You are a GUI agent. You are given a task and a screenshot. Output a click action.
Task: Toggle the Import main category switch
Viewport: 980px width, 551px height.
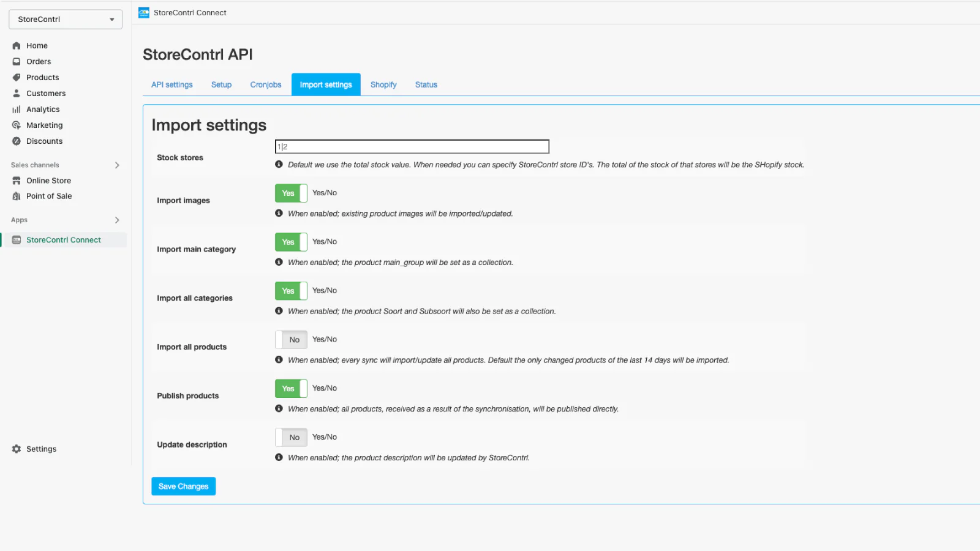pyautogui.click(x=291, y=242)
